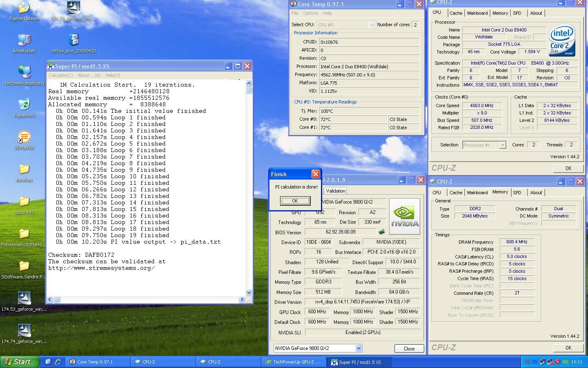This screenshot has height=368, width=588.
Task: Click the 4562.98MHz frequency field in Core Temp
Action: coord(369,75)
